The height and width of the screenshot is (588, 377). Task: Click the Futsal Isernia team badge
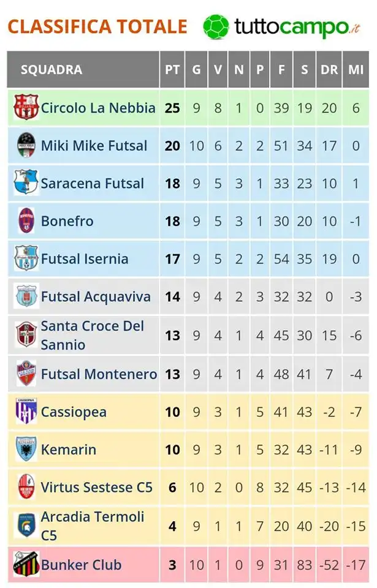26,258
